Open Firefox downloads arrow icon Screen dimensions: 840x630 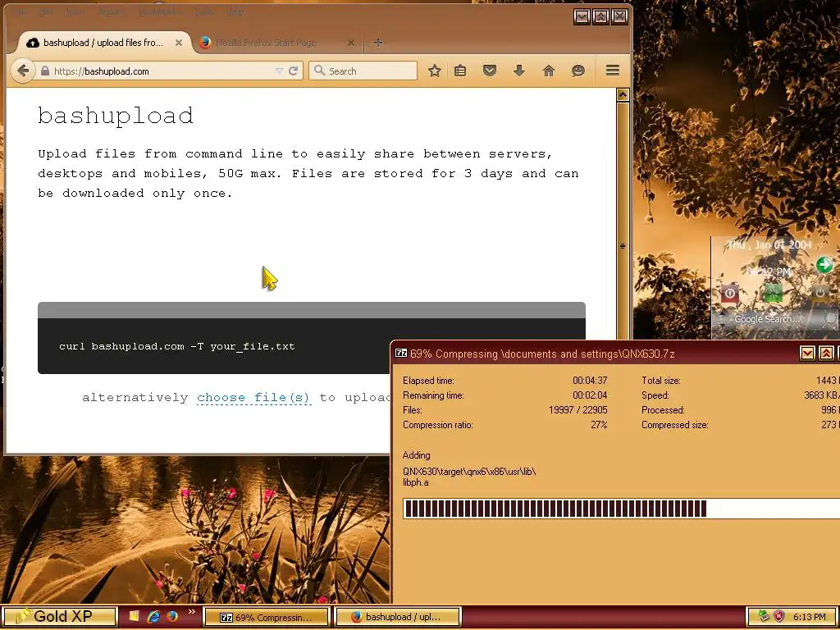click(x=518, y=71)
